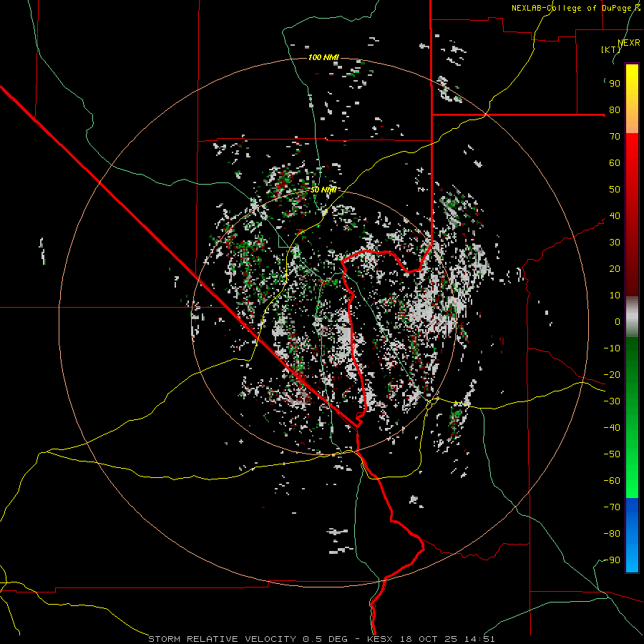Click the -50 scale value
The image size is (644, 644).
pyautogui.click(x=612, y=454)
